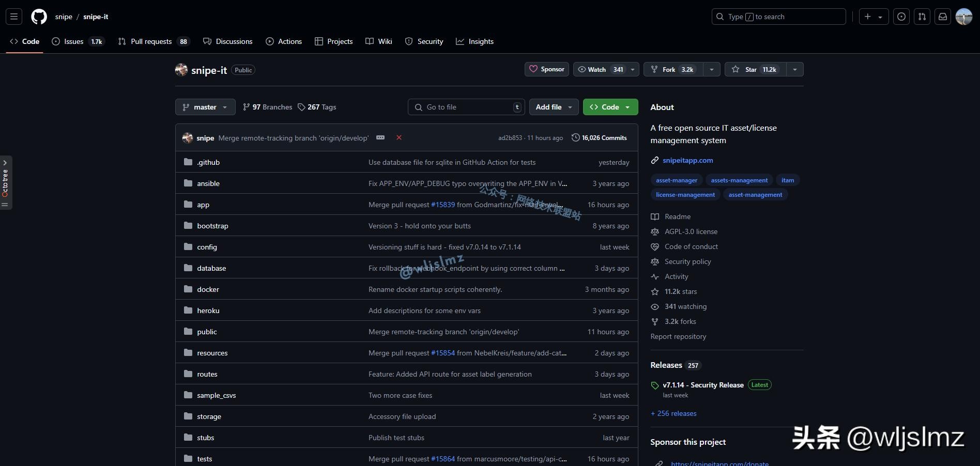The width and height of the screenshot is (980, 466).
Task: Open the snipeitapp.com website link
Action: click(687, 160)
